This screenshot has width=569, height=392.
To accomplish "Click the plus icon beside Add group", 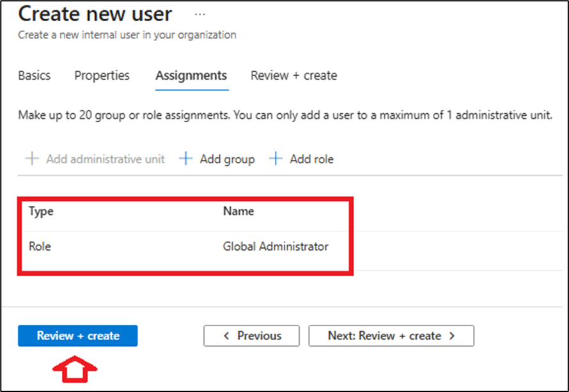I will [x=185, y=159].
